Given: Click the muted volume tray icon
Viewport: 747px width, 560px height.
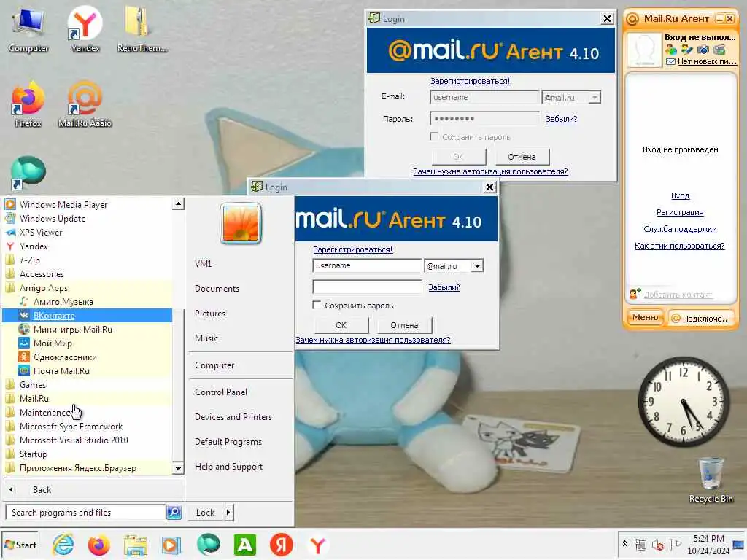Looking at the screenshot, I should pos(657,544).
